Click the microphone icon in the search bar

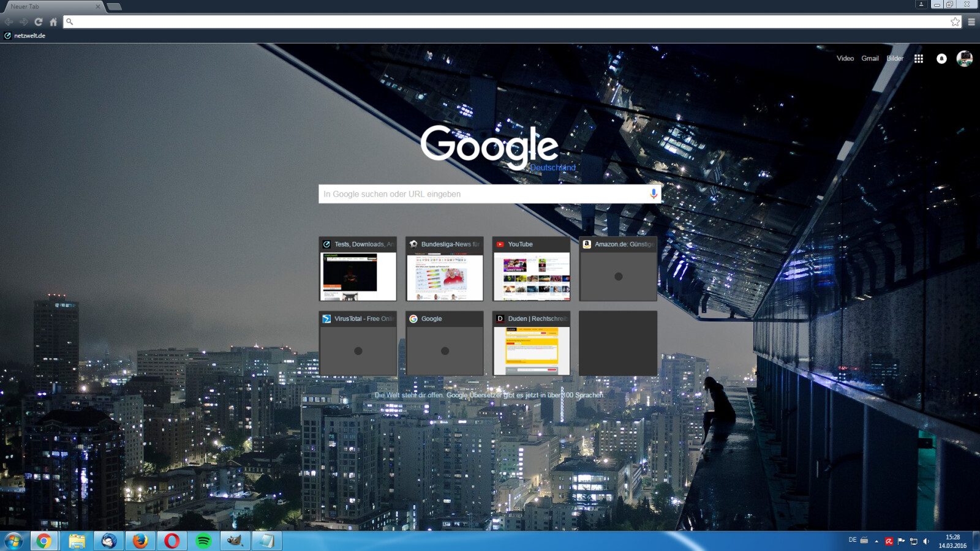tap(654, 194)
